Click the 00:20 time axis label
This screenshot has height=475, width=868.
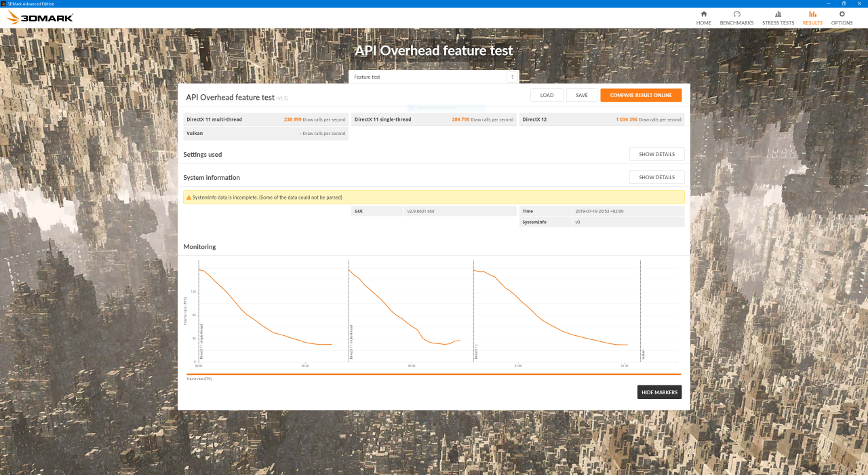[305, 366]
